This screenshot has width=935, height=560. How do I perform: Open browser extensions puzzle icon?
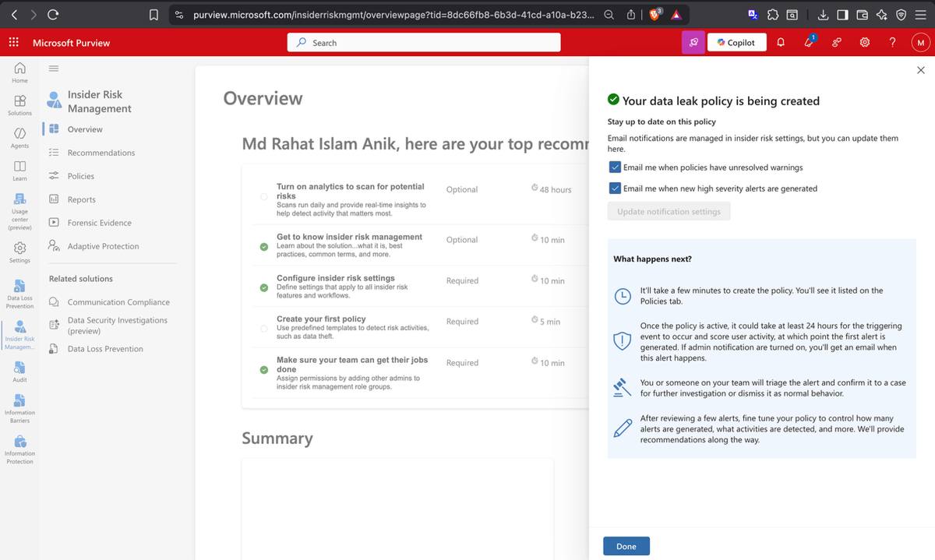(772, 13)
